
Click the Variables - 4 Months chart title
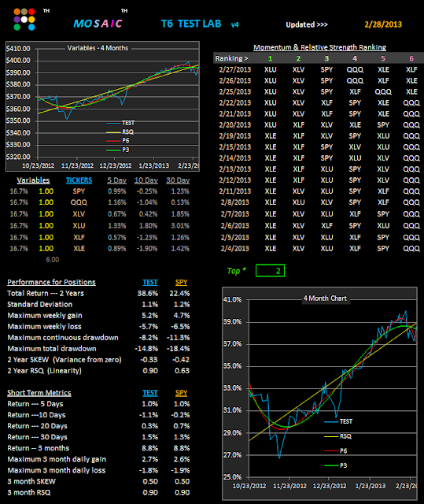(98, 48)
